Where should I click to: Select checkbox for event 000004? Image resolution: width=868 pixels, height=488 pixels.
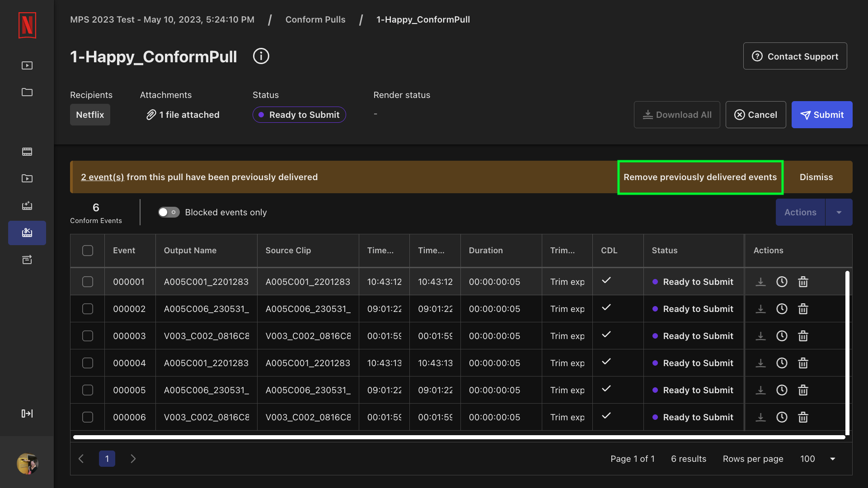88,363
